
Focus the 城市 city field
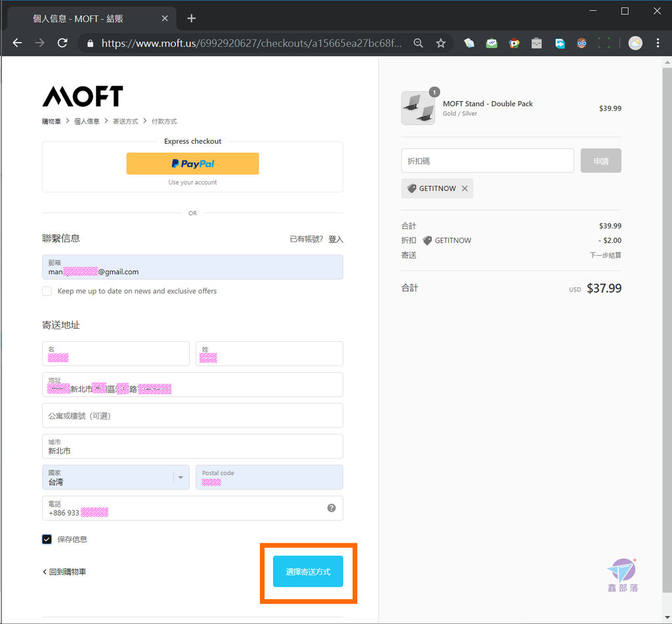click(x=192, y=446)
